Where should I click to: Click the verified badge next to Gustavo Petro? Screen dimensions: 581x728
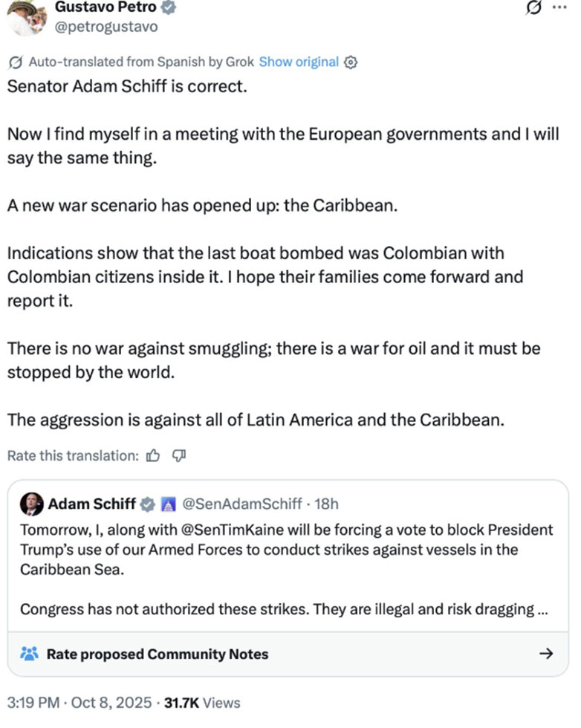(x=169, y=8)
